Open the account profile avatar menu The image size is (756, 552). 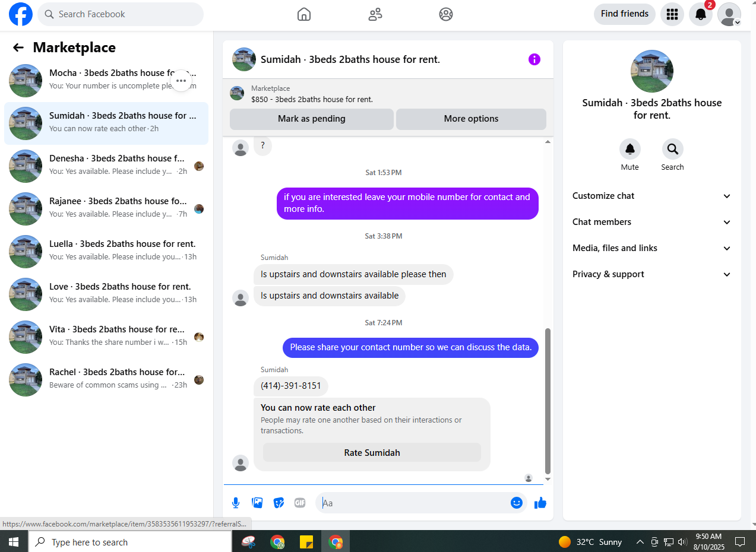point(729,14)
